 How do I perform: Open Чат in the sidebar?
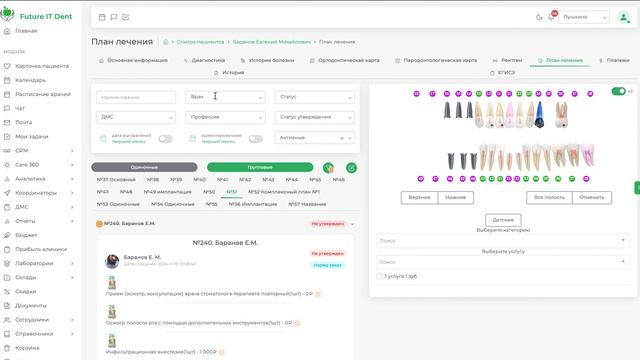20,108
